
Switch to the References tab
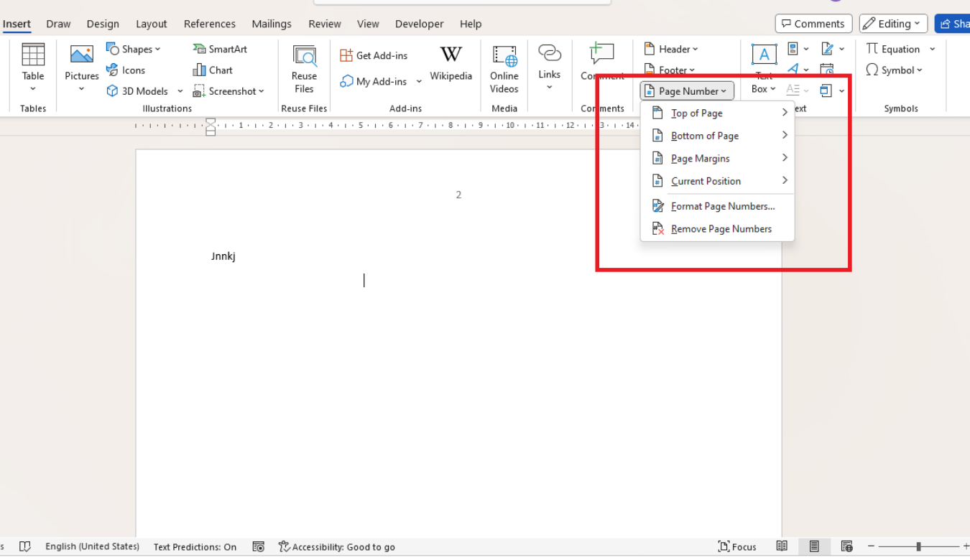[210, 24]
